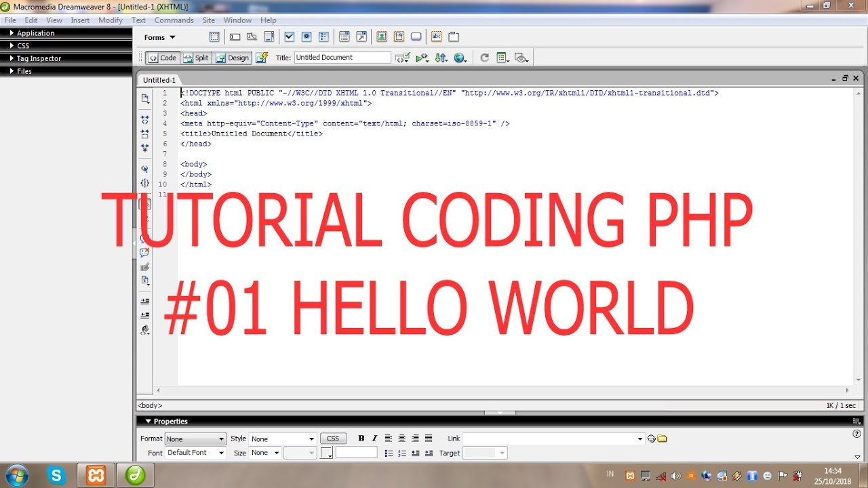Open the Visual Aids eye dropdown
Image resolution: width=868 pixels, height=488 pixels.
point(521,58)
